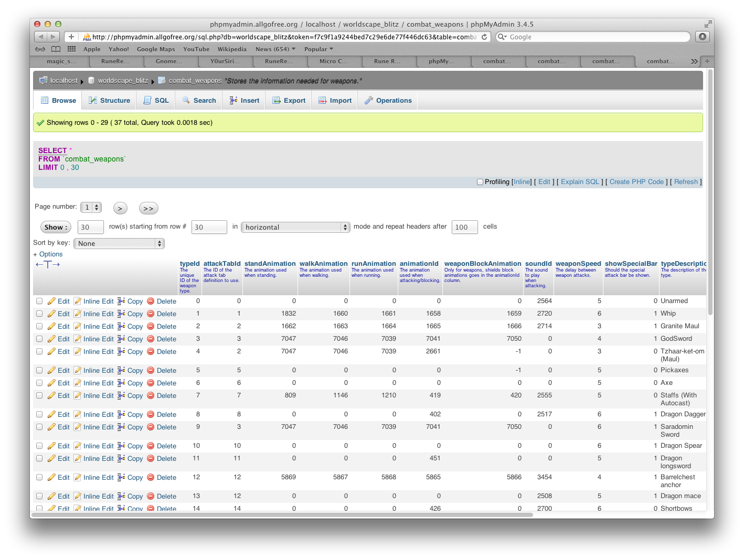
Task: Open the Reading List glasses icon
Action: tap(40, 49)
